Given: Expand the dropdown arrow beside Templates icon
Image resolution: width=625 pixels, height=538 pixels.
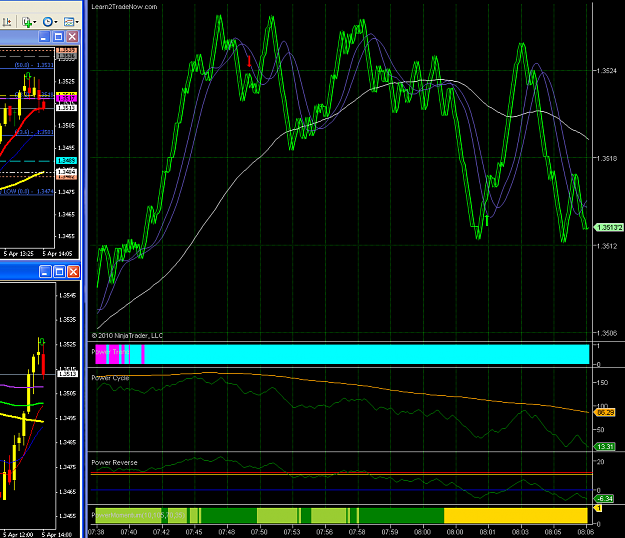Looking at the screenshot, I should pos(77,22).
